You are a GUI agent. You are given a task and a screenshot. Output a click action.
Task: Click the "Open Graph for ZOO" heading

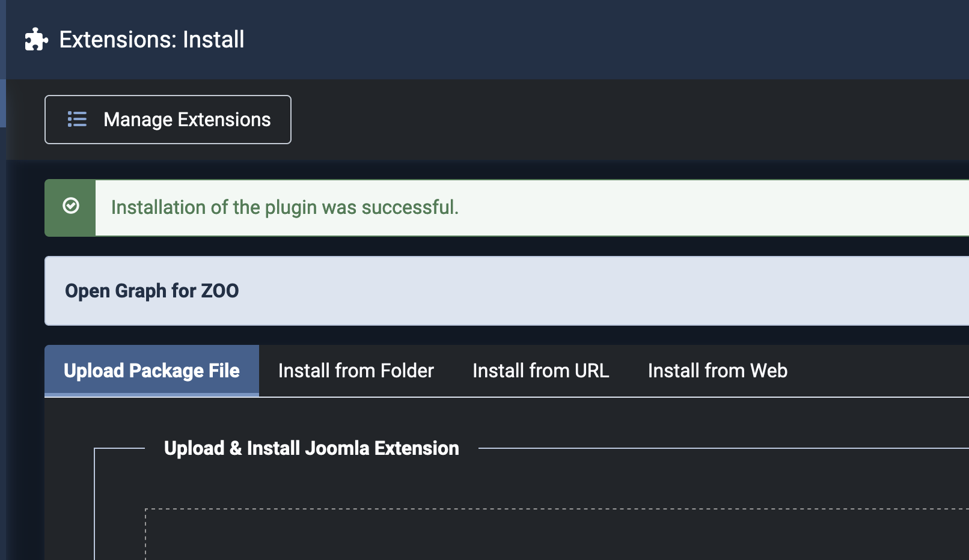151,291
